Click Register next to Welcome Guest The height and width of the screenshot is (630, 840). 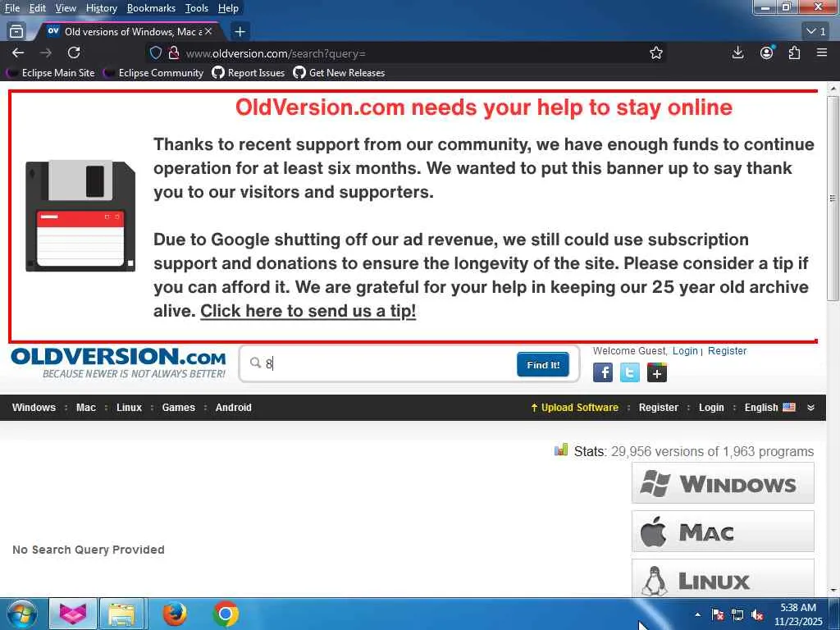pos(727,351)
